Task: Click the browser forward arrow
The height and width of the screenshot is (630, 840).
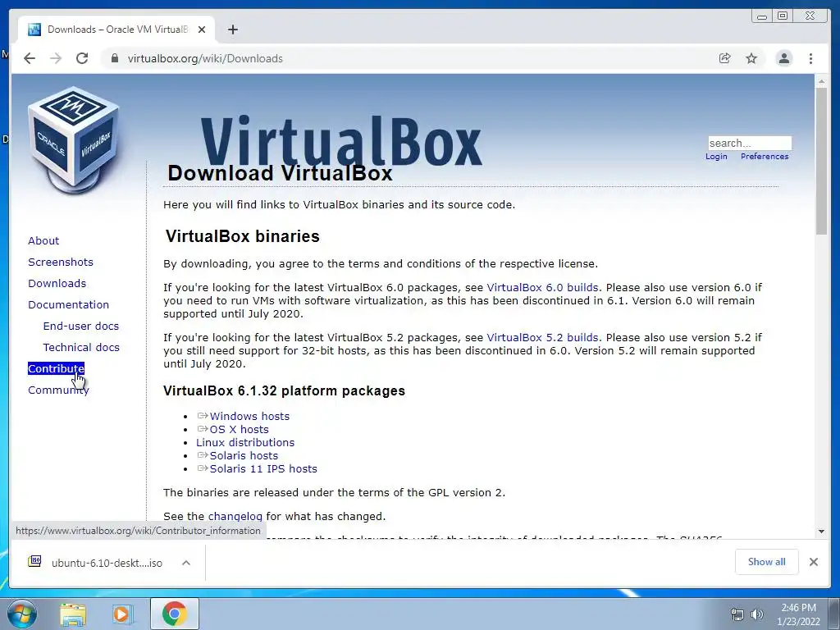Action: pos(56,58)
